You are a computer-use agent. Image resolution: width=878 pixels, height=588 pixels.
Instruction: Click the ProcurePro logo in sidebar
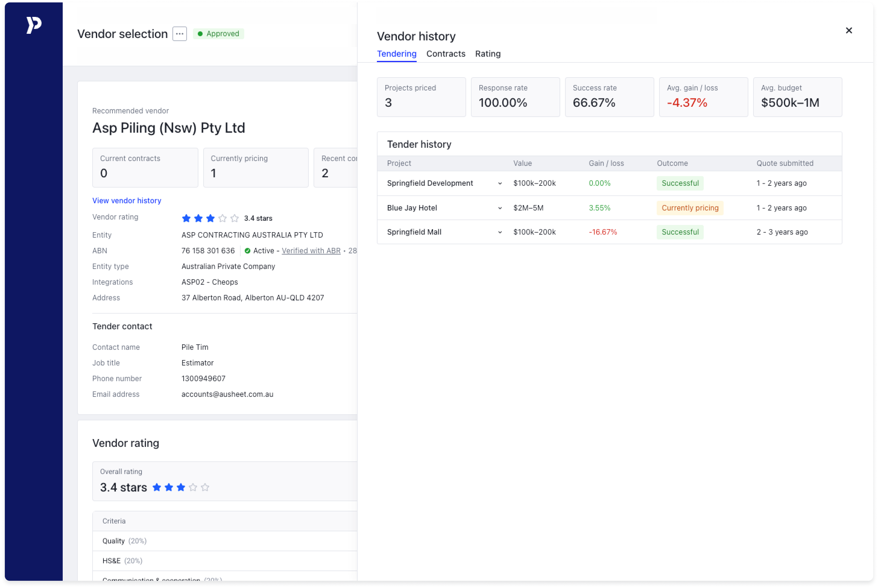tap(34, 25)
